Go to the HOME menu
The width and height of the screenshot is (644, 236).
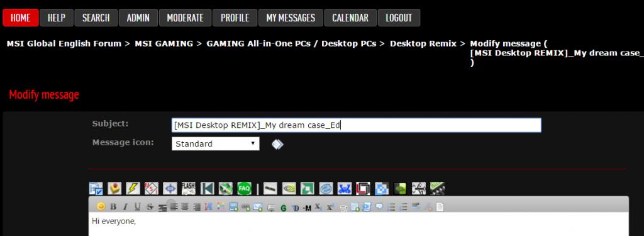click(21, 18)
